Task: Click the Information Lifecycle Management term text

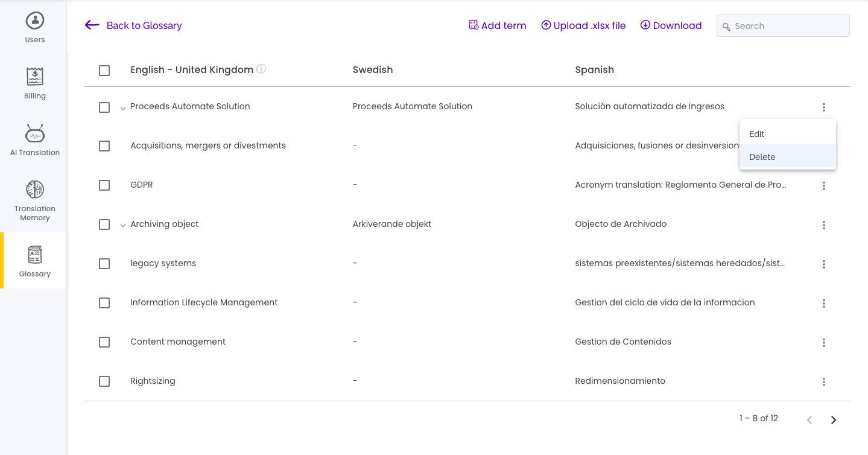Action: click(204, 302)
